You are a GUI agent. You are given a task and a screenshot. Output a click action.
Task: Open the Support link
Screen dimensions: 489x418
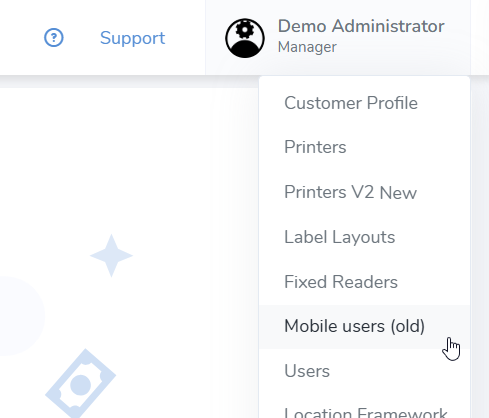point(132,38)
